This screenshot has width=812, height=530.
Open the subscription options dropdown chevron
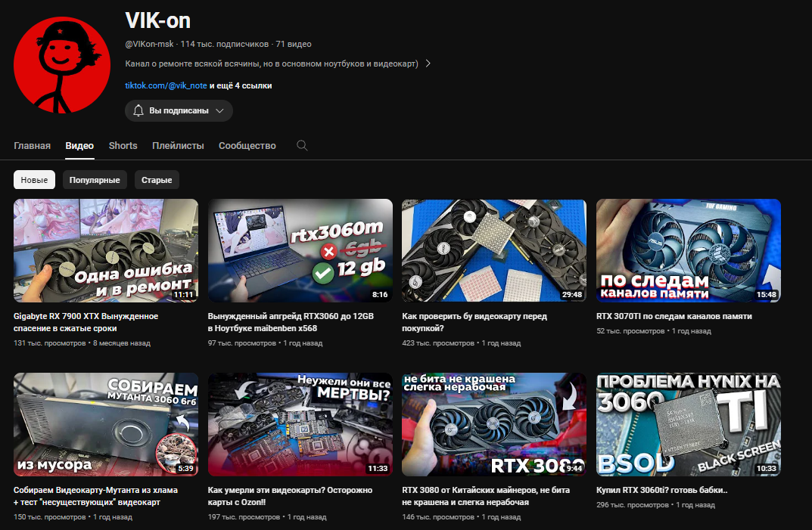point(219,110)
